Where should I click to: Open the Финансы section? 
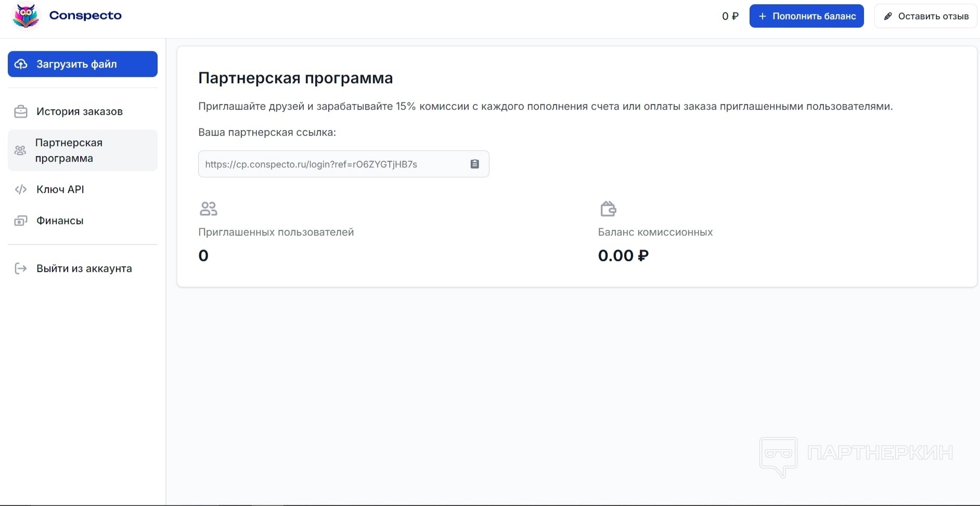click(83, 220)
